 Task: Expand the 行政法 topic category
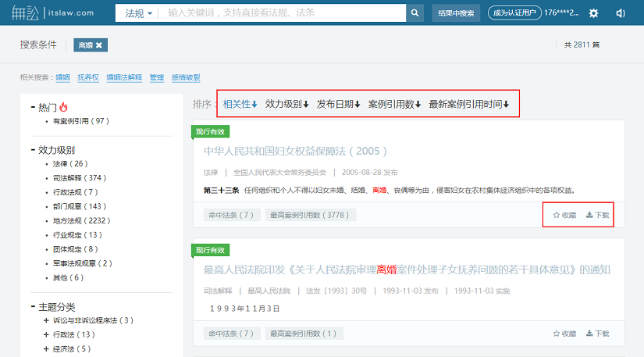46,334
